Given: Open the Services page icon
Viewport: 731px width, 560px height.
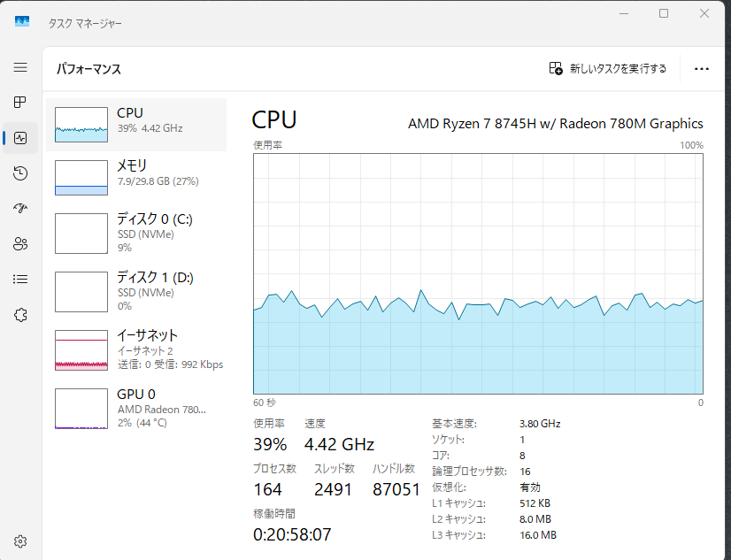Looking at the screenshot, I should pyautogui.click(x=20, y=315).
